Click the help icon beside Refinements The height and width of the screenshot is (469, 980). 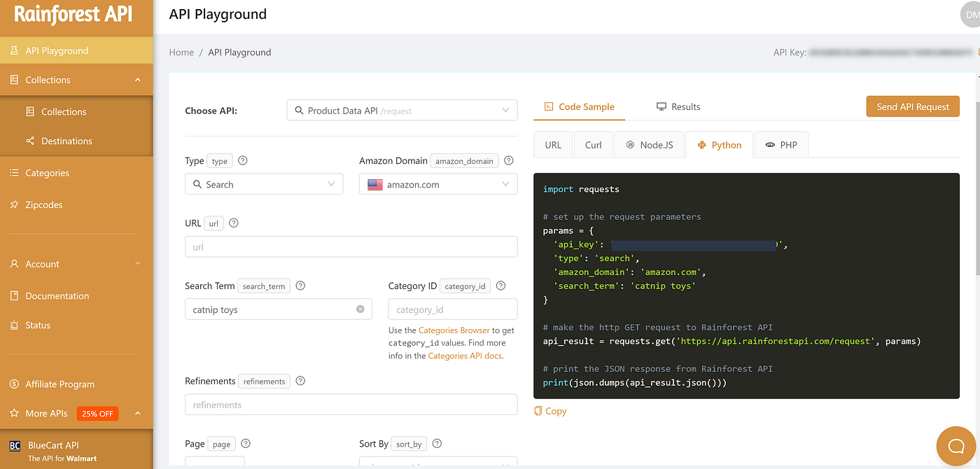point(300,381)
